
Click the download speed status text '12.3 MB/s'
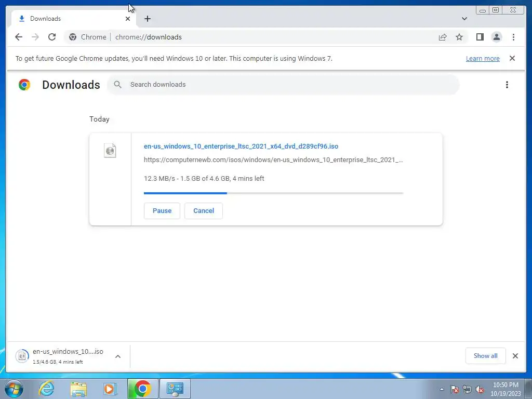(x=159, y=179)
